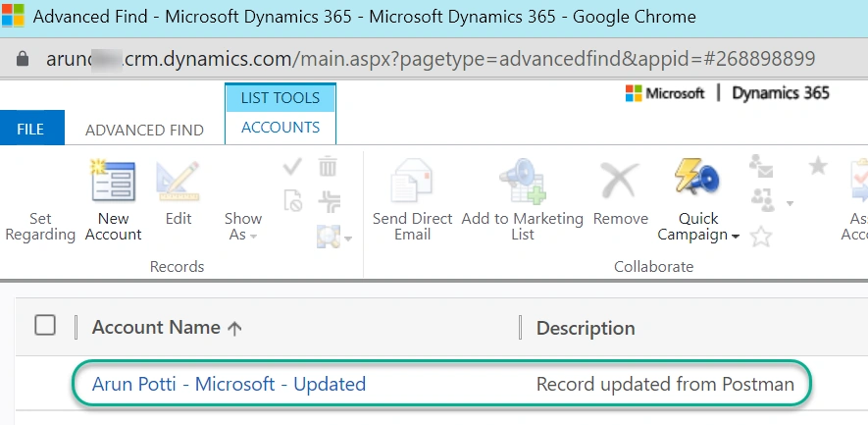Click the Deactivate document icon

tap(292, 201)
